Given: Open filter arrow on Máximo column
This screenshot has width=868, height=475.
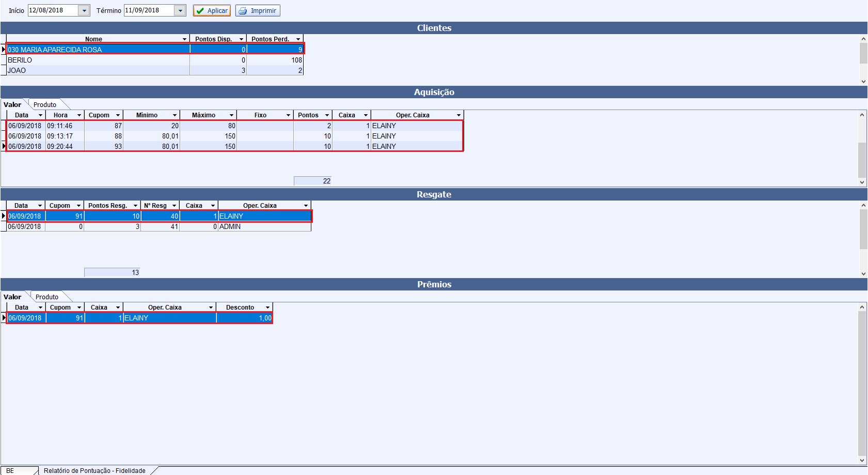Looking at the screenshot, I should 231,115.
